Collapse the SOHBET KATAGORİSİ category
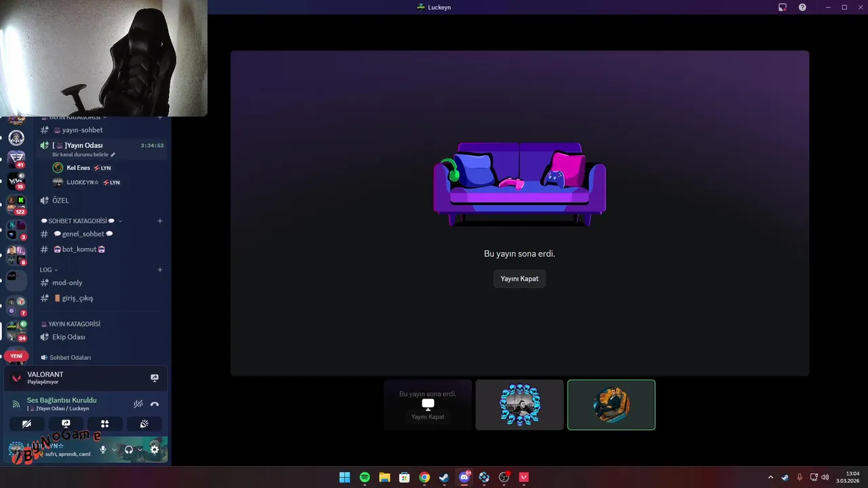 (81, 221)
